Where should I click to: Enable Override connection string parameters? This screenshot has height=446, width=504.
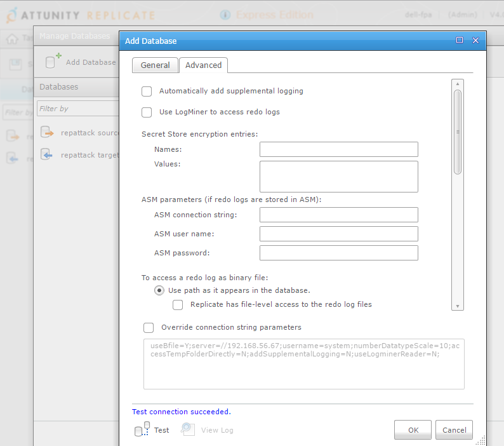point(149,328)
